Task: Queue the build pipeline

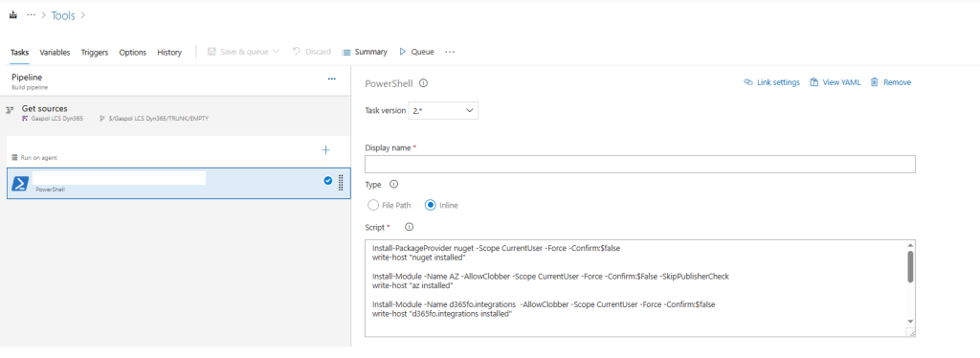Action: [x=416, y=52]
